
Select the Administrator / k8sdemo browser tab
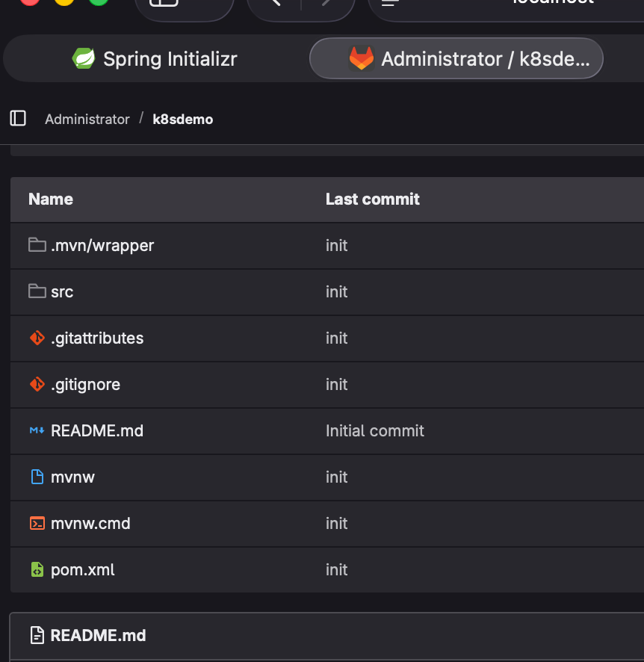tap(456, 58)
